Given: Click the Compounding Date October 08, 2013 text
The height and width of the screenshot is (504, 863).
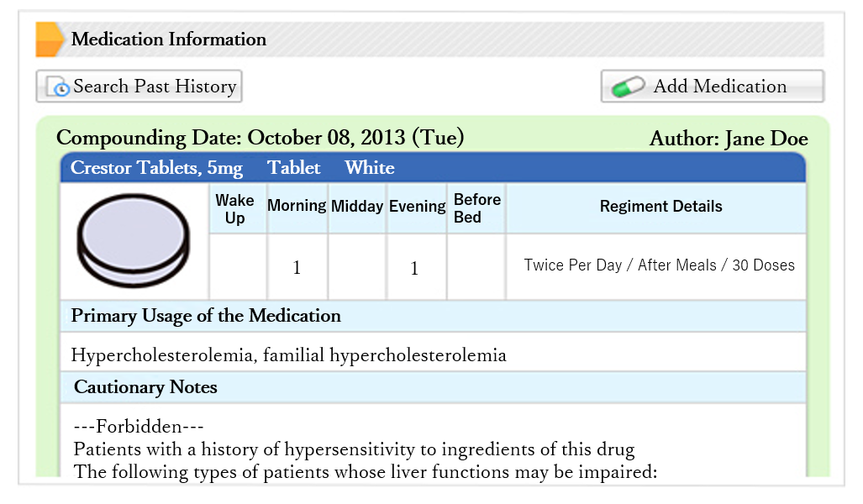Looking at the screenshot, I should [x=260, y=138].
